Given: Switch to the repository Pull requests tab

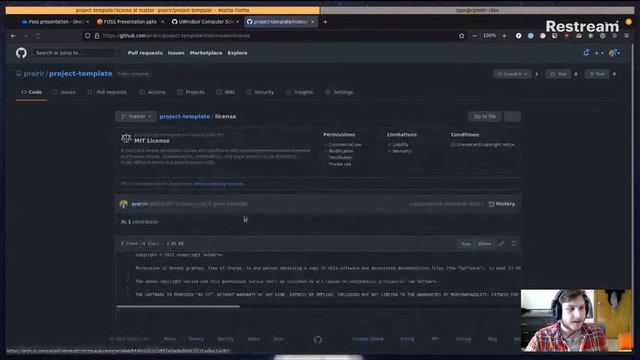Looking at the screenshot, I should click(x=107, y=92).
